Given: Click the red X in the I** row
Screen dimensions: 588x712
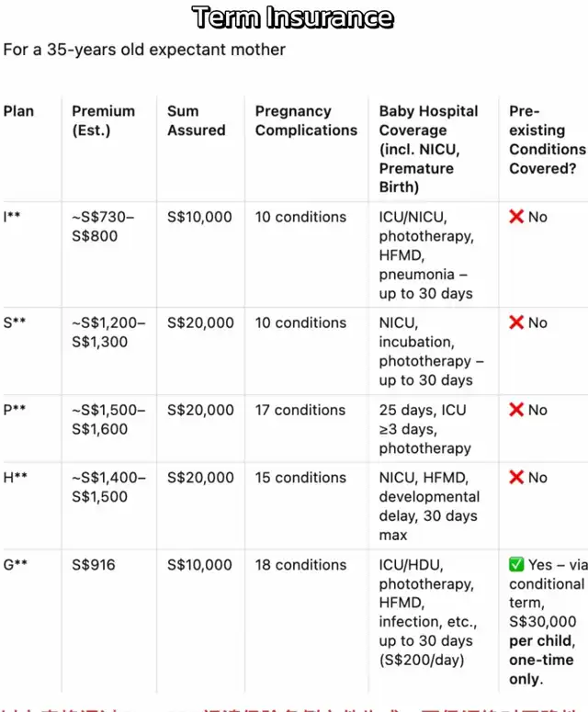Looking at the screenshot, I should click(x=516, y=218).
